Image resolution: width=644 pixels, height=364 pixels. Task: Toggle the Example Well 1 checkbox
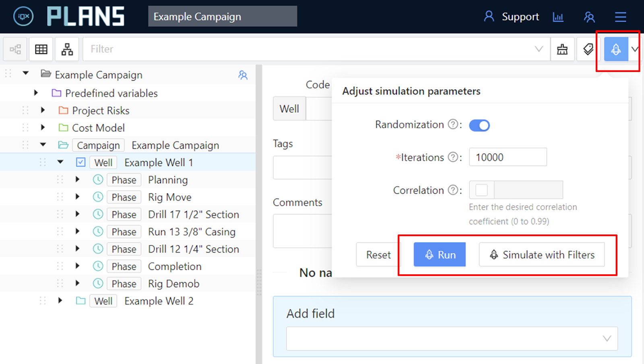[x=80, y=162]
